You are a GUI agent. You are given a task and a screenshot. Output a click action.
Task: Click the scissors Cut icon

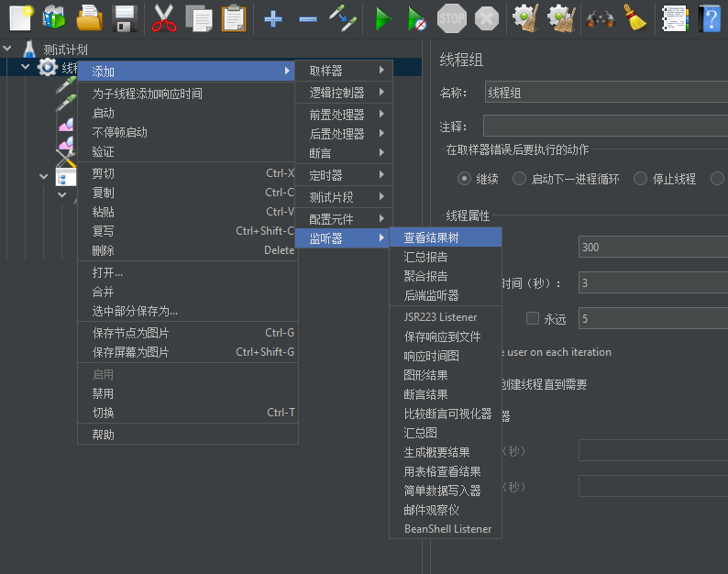[x=163, y=17]
